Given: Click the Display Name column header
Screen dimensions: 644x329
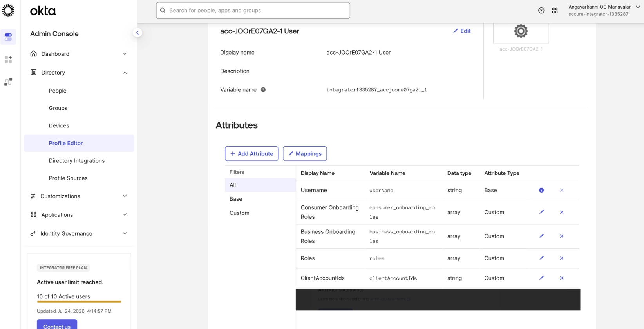Looking at the screenshot, I should pos(317,173).
